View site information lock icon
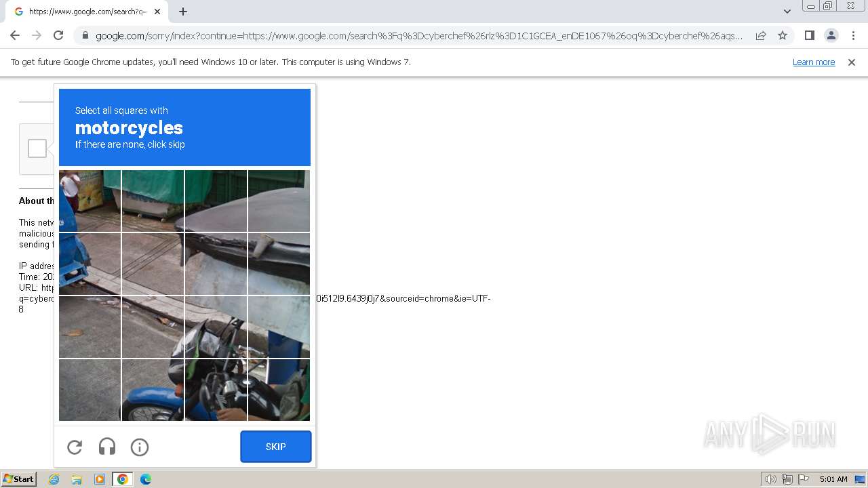Screen dimensions: 868x488 tap(85, 35)
